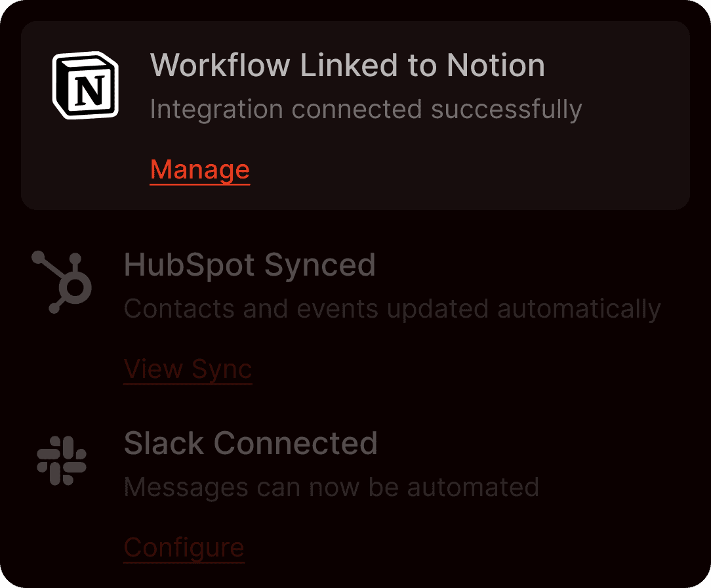Open Configure for Slack automation
The height and width of the screenshot is (588, 711).
(x=184, y=547)
